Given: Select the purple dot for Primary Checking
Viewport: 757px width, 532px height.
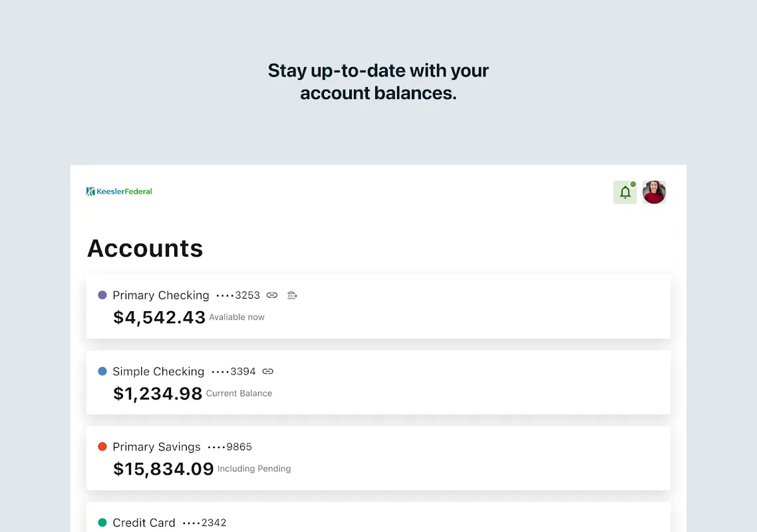Looking at the screenshot, I should pos(102,295).
